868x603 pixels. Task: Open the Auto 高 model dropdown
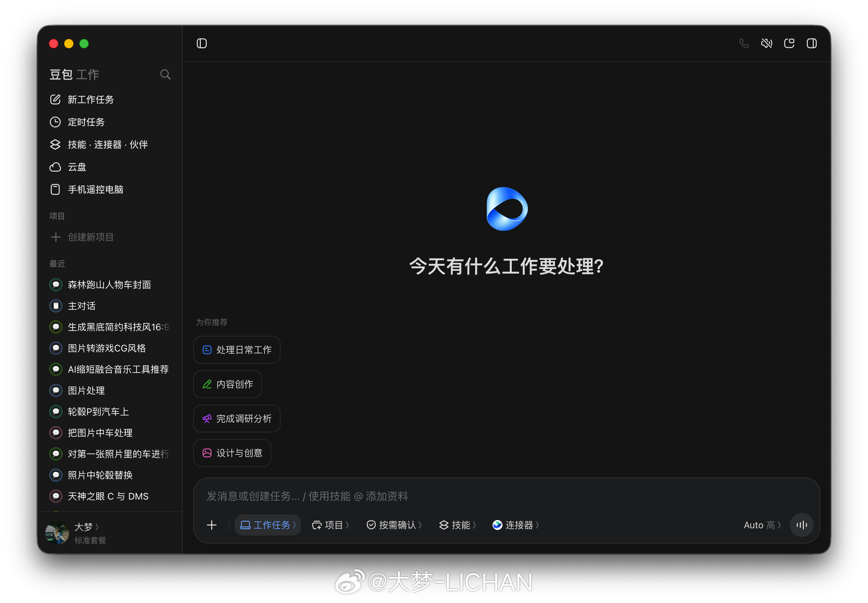coord(762,525)
